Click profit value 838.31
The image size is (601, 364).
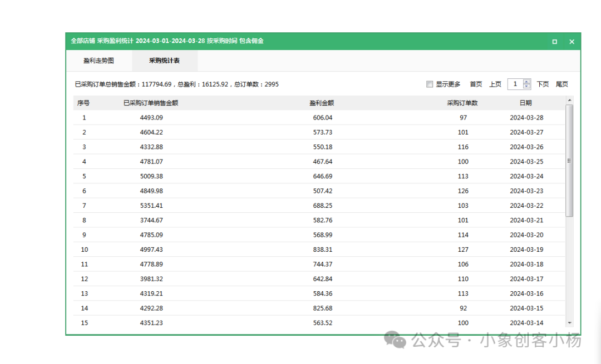click(323, 250)
